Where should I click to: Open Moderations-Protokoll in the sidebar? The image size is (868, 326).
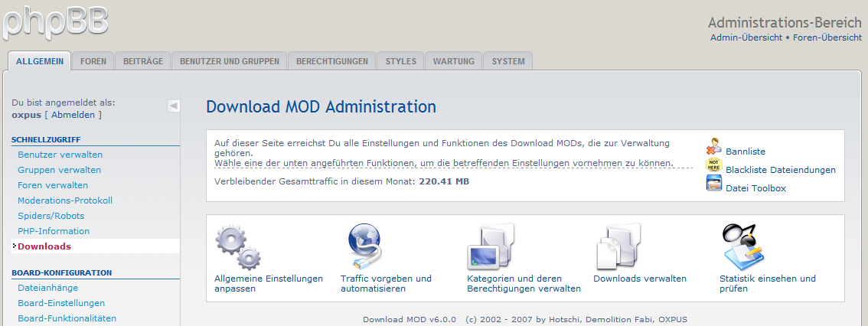[65, 200]
